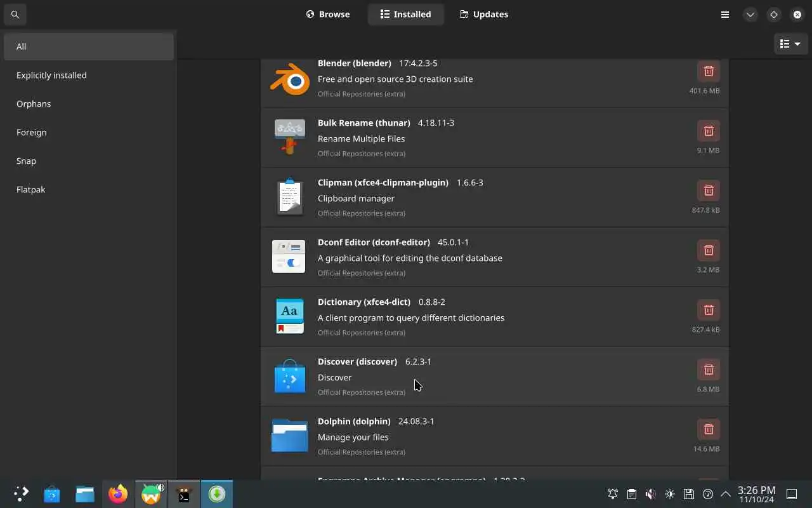Open Dconf Editor (dconf-editor) title
The height and width of the screenshot is (508, 812).
[374, 242]
